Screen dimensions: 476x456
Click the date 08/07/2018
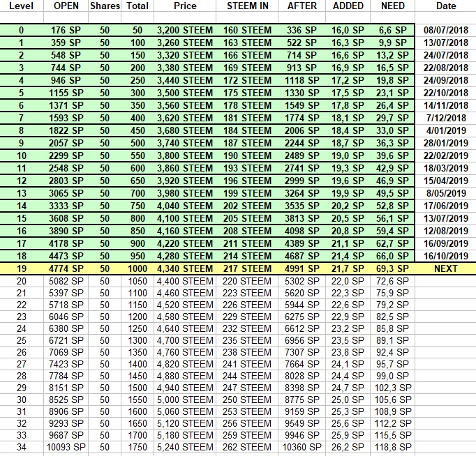[446, 30]
